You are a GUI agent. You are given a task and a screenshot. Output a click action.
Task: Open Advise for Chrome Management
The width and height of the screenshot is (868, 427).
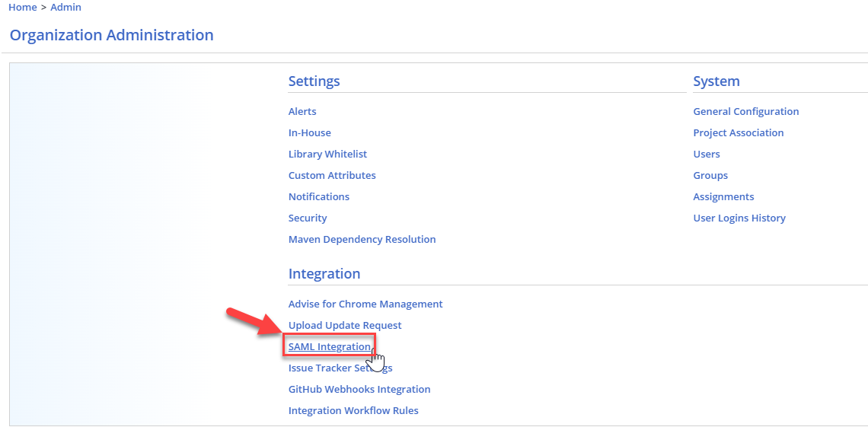tap(365, 304)
